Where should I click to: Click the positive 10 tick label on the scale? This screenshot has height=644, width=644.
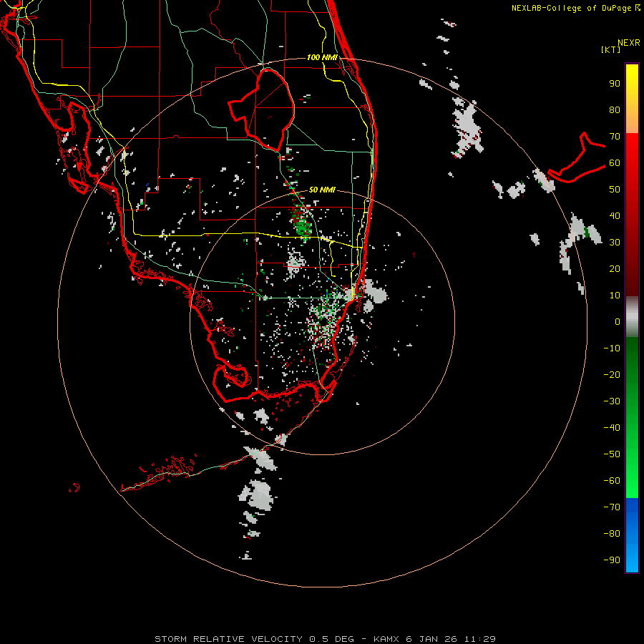(x=615, y=296)
